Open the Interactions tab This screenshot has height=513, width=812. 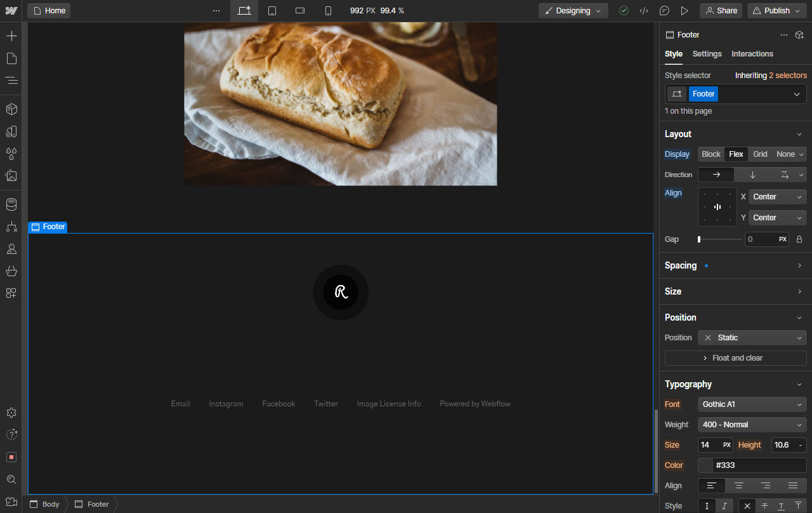click(752, 54)
